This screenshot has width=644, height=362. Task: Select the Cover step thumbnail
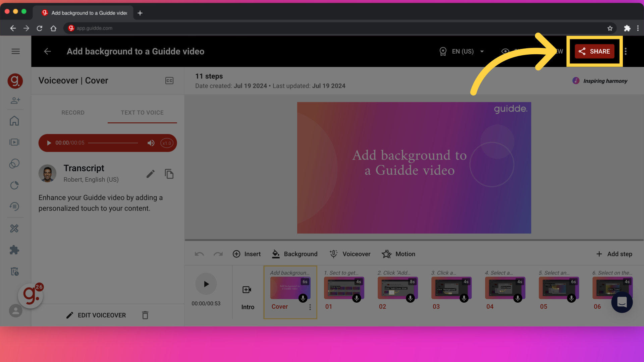[290, 288]
